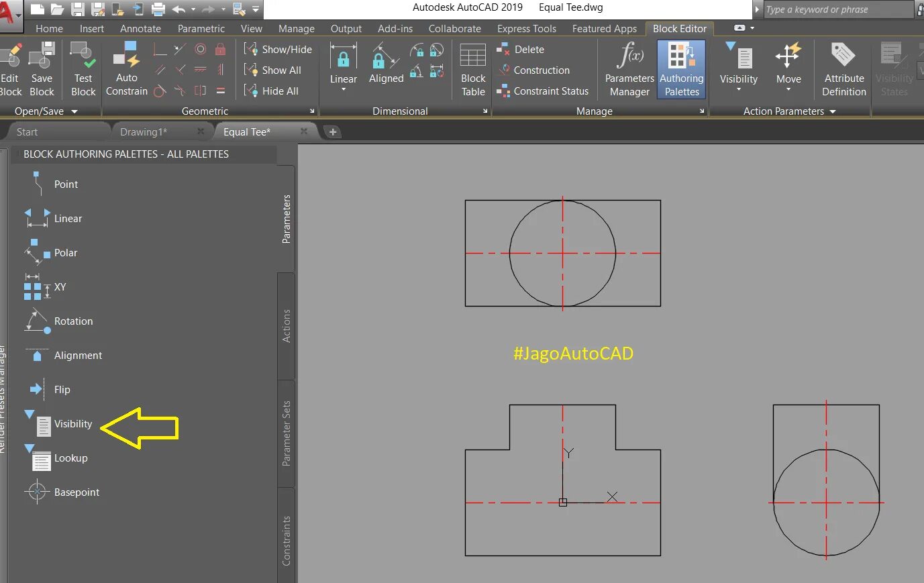The height and width of the screenshot is (583, 924).
Task: Select the Block Editor ribbon tab
Action: click(680, 28)
